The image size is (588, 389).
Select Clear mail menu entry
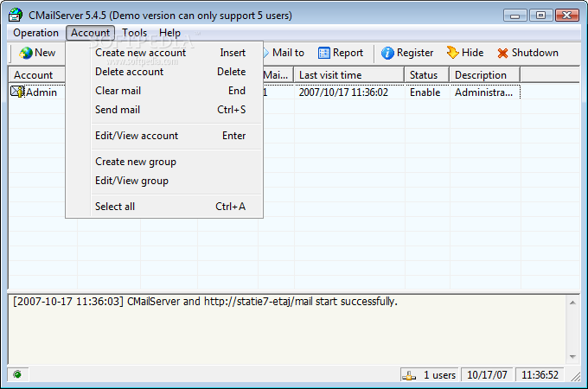[x=170, y=91]
